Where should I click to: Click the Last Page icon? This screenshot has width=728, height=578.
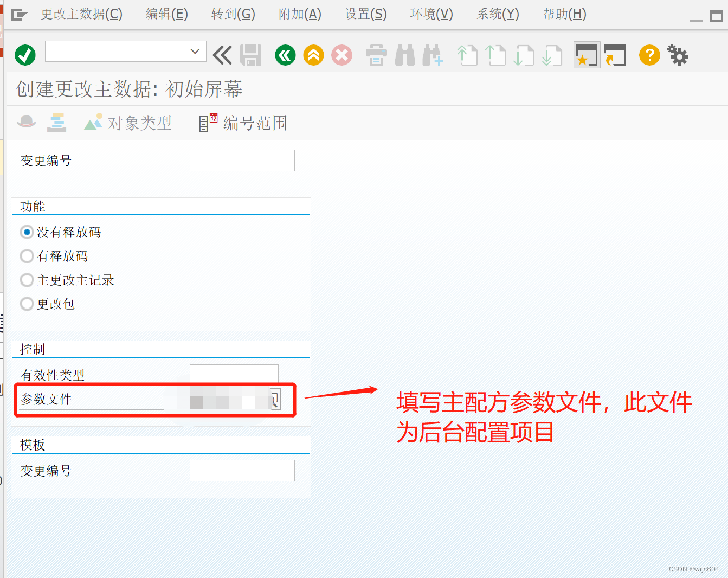(552, 55)
